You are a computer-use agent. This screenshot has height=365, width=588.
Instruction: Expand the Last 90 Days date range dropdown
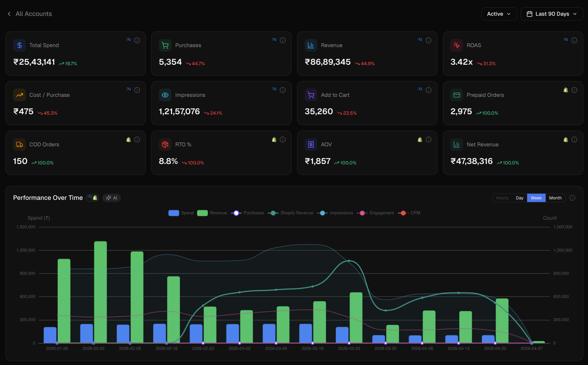[552, 14]
